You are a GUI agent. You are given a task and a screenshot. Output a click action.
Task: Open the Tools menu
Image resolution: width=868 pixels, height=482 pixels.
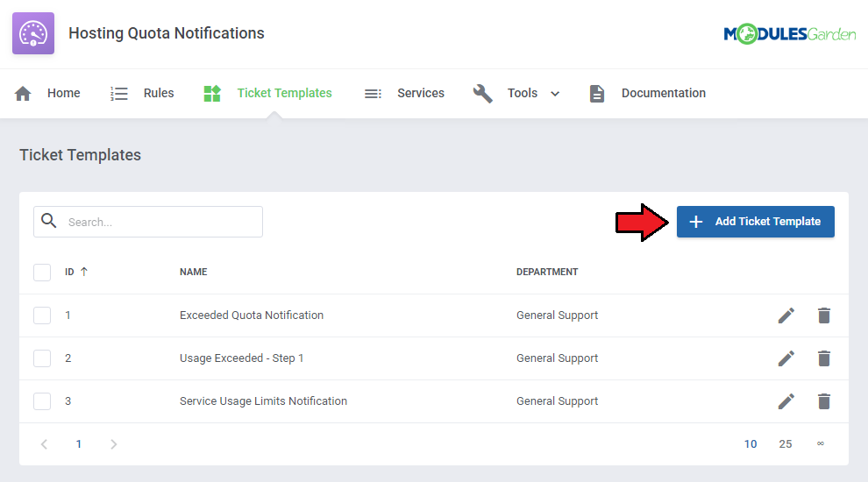[x=523, y=93]
